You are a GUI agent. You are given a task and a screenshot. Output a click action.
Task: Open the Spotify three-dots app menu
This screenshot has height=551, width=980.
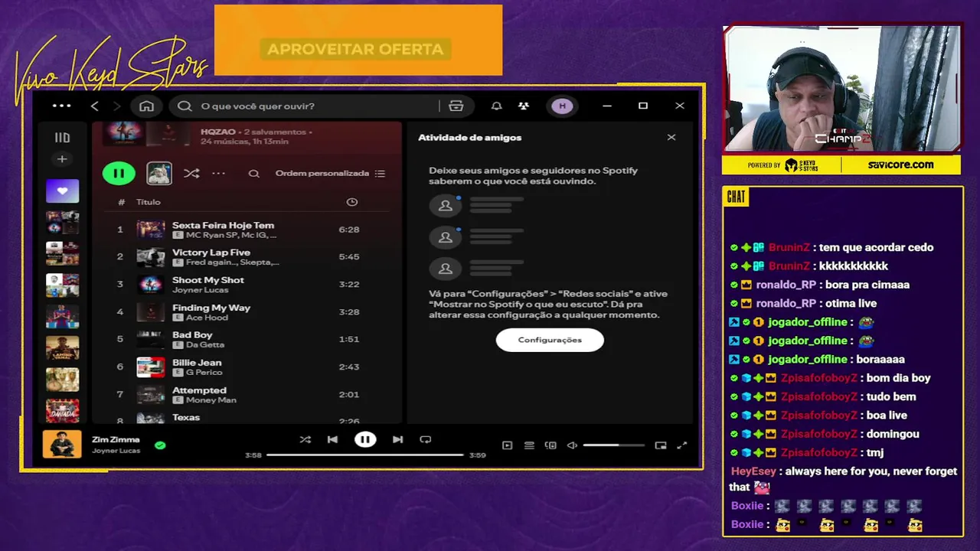[x=61, y=106]
